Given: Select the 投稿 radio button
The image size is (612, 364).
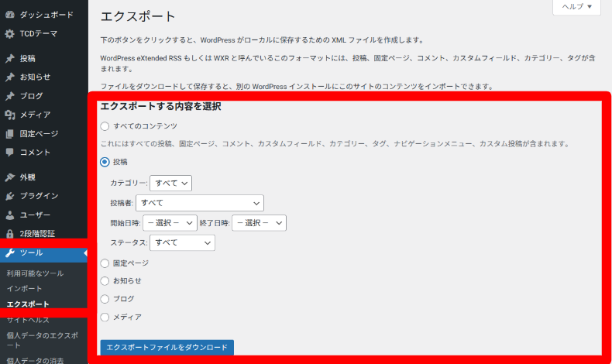Looking at the screenshot, I should pos(105,162).
